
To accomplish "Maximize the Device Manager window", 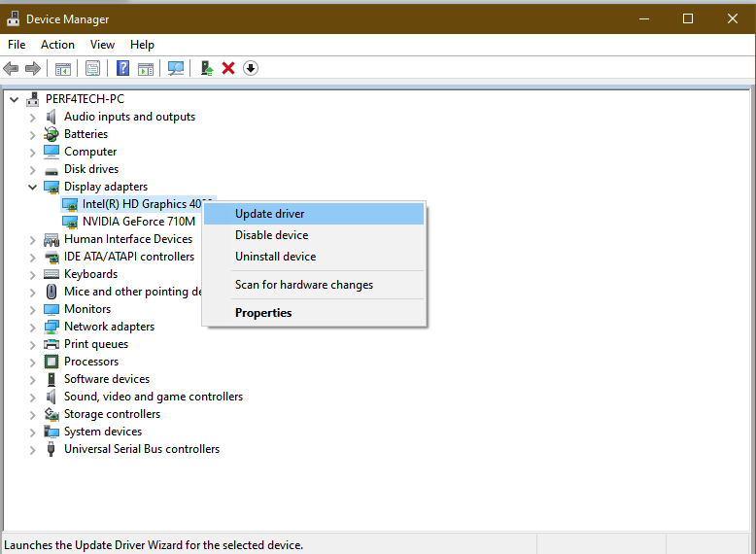I will tap(688, 18).
